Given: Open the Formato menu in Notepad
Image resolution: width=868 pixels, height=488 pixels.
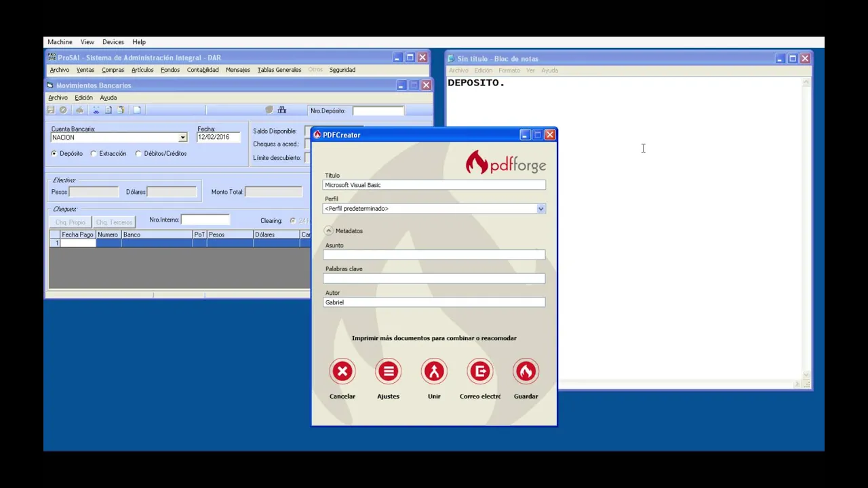Looking at the screenshot, I should pos(509,70).
